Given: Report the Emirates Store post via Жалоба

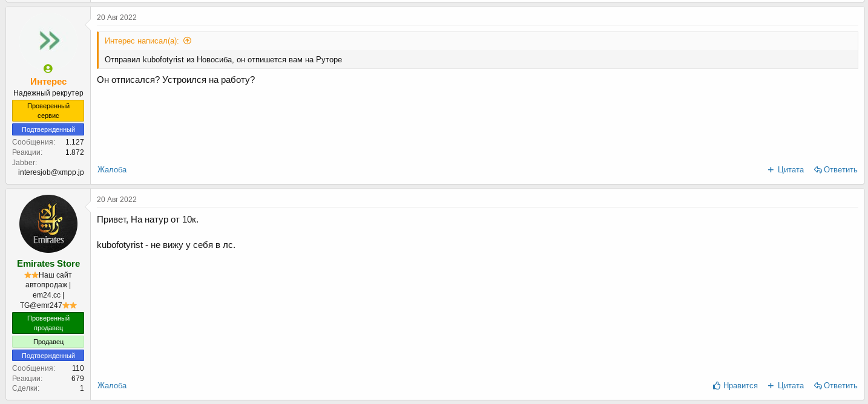Looking at the screenshot, I should pos(112,386).
